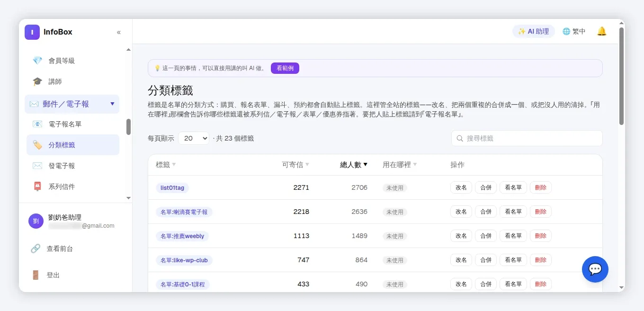Open 講師 menu item

[73, 81]
